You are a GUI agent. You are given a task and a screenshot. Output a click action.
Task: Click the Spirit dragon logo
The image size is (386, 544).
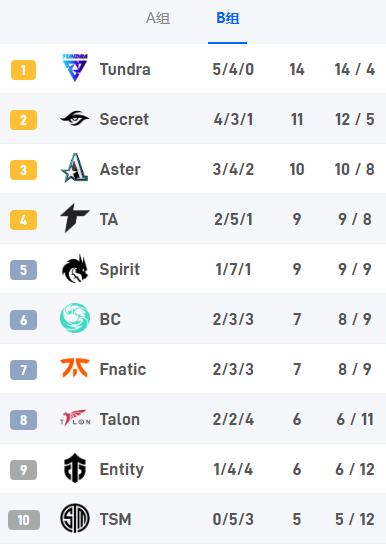tap(75, 269)
